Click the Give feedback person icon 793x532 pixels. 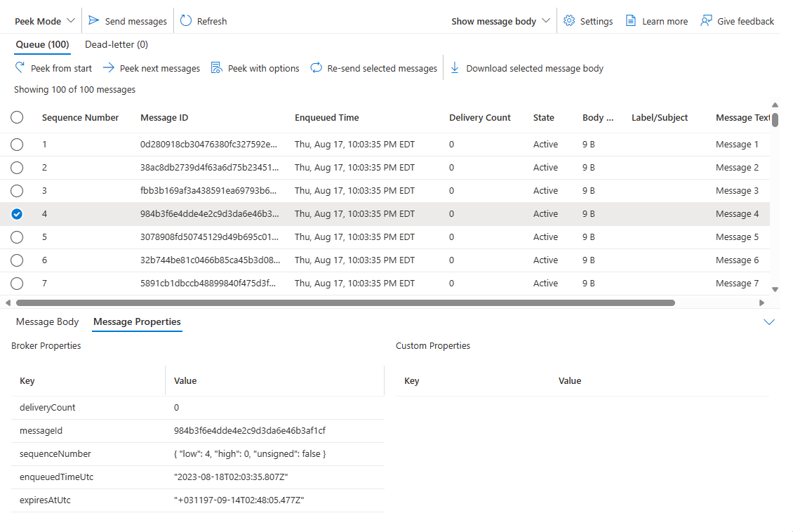tap(706, 21)
